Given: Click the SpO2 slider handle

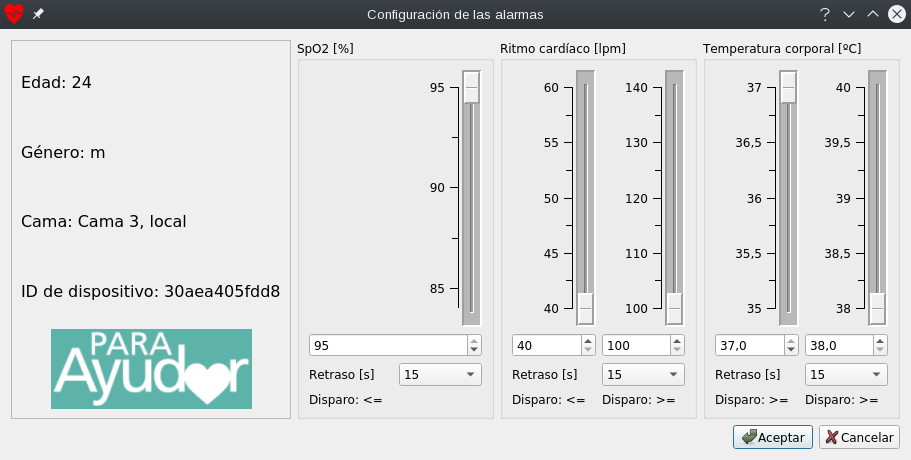Looking at the screenshot, I should tap(471, 88).
